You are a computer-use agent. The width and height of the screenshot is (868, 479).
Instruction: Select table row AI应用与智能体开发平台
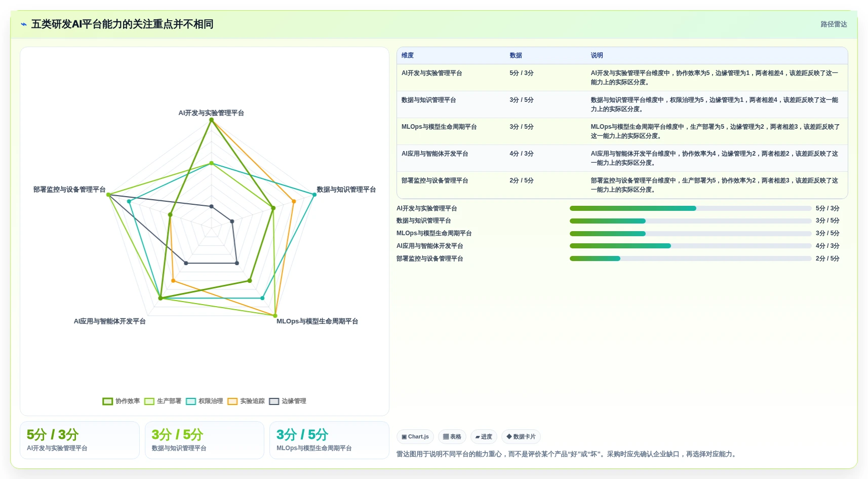coord(622,158)
